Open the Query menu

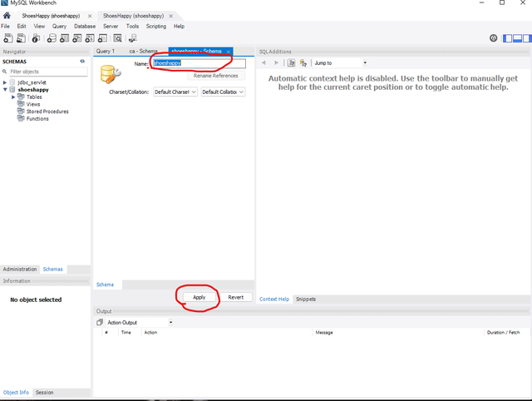point(59,26)
